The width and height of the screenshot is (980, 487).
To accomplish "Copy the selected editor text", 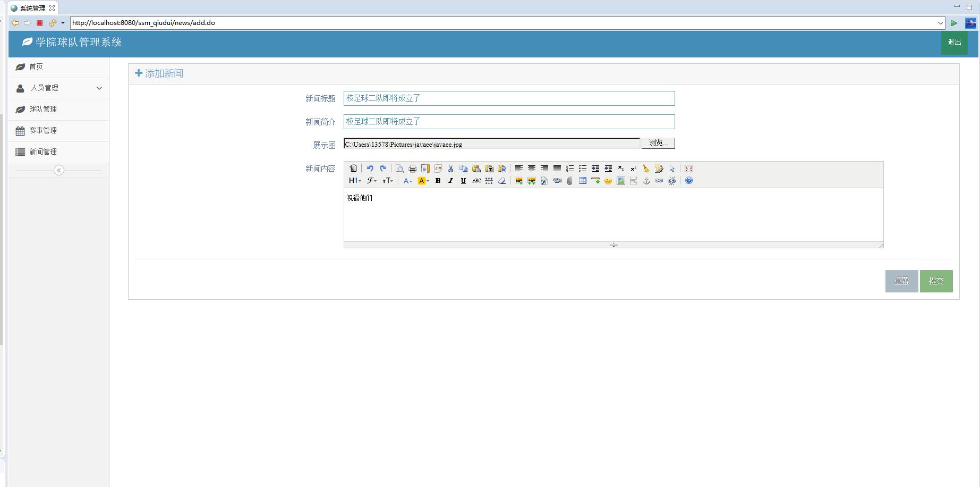I will tap(464, 169).
